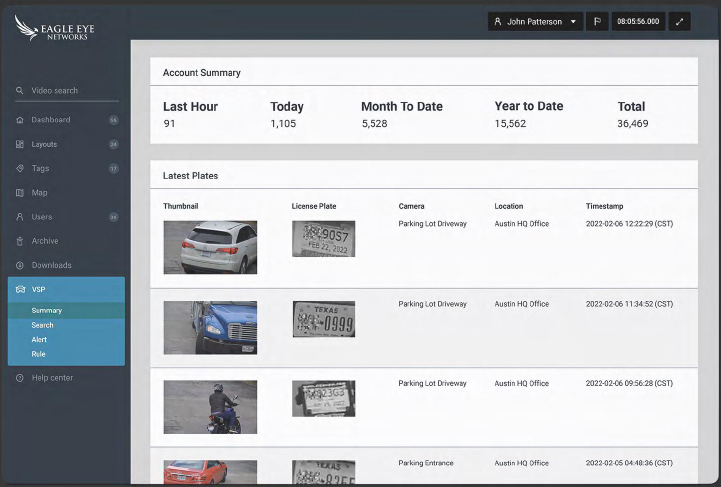This screenshot has height=487, width=721.
Task: Click the Downloads icon
Action: pyautogui.click(x=19, y=265)
